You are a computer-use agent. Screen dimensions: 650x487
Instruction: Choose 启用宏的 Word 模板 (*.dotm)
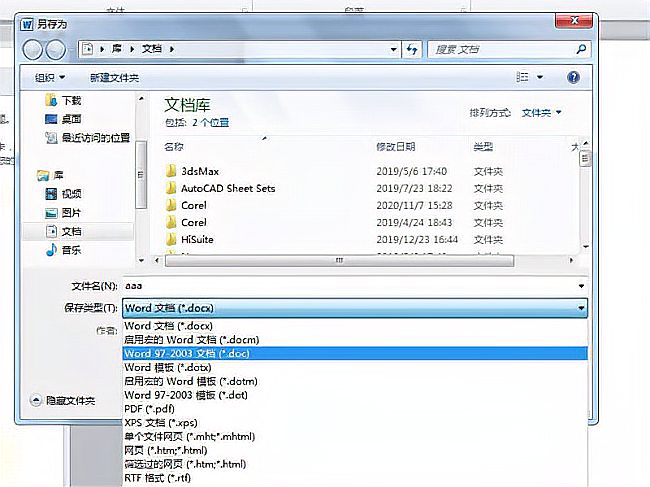pyautogui.click(x=355, y=381)
